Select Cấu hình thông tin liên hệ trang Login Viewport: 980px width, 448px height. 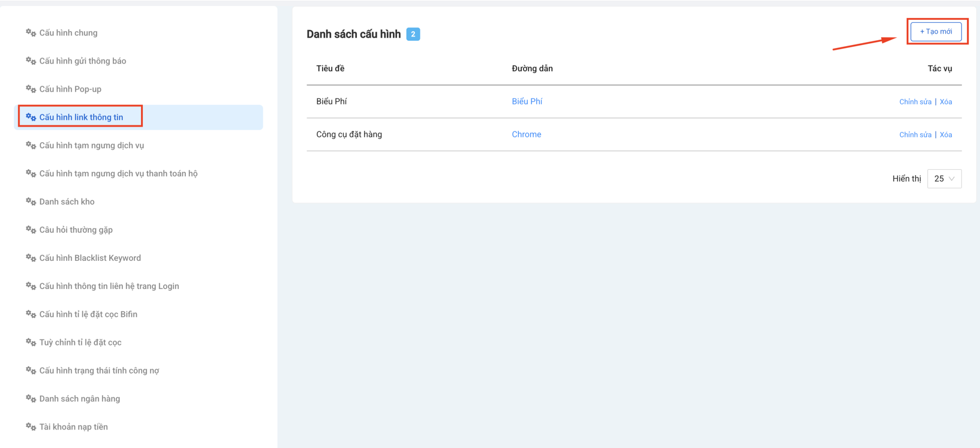pyautogui.click(x=109, y=286)
